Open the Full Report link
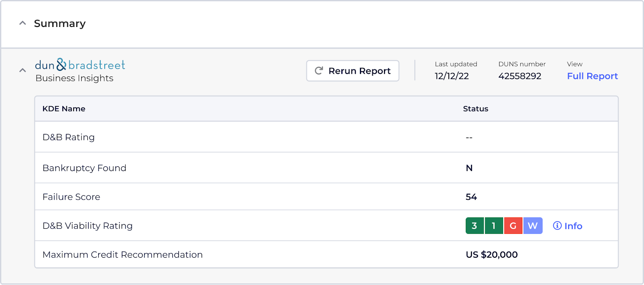The width and height of the screenshot is (644, 285). click(x=592, y=76)
